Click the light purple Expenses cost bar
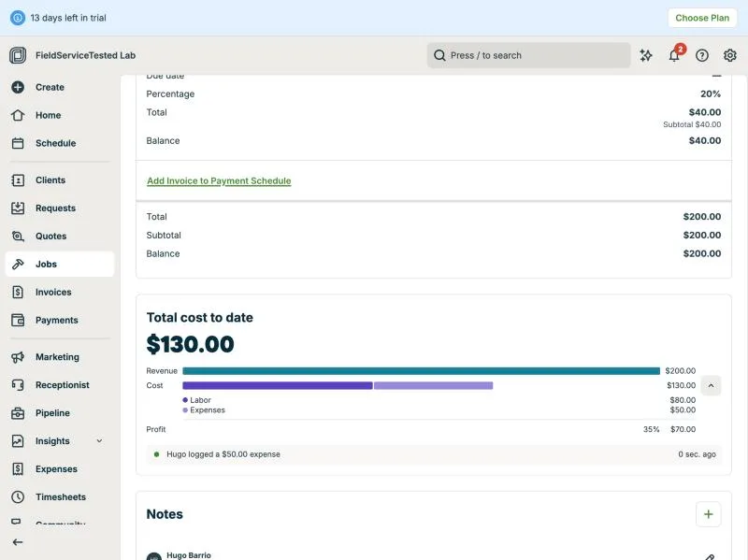748x560 pixels. coord(433,385)
